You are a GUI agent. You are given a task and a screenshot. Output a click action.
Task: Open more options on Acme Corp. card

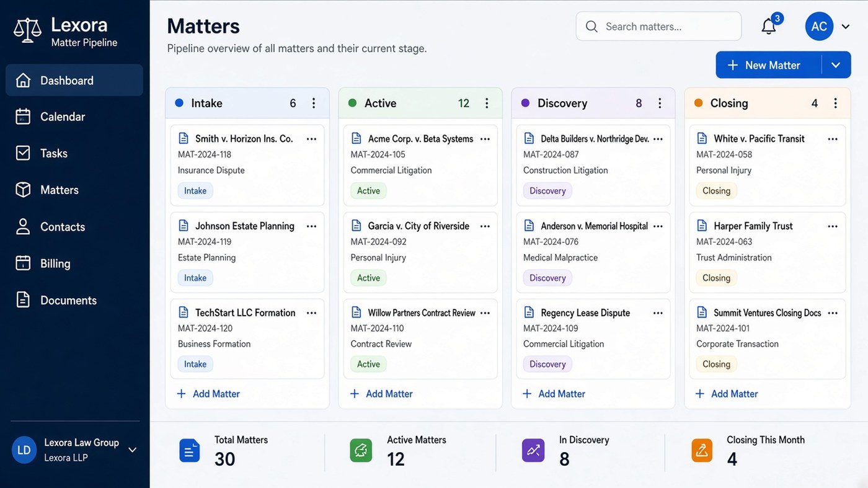pos(485,139)
